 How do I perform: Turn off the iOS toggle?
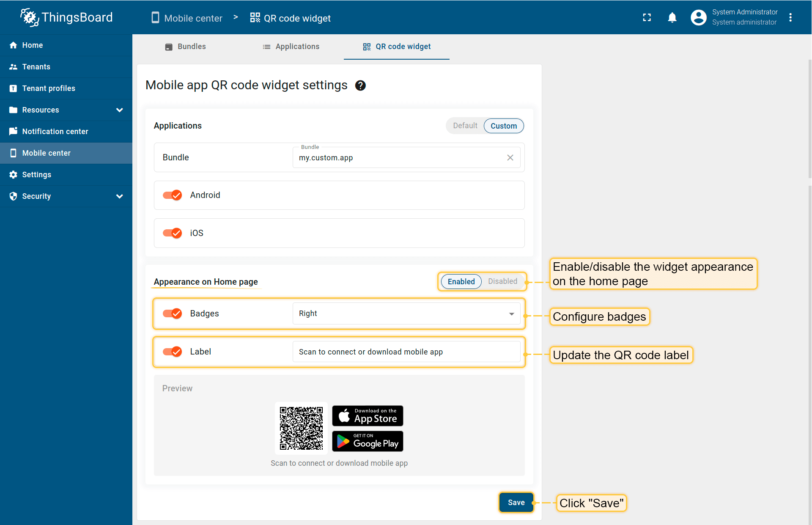click(172, 233)
